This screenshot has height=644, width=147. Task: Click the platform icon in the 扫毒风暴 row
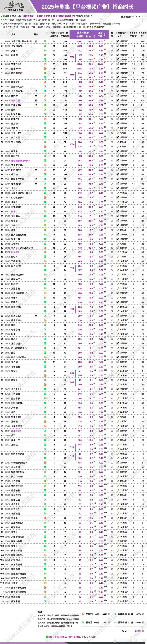(x=45, y=105)
